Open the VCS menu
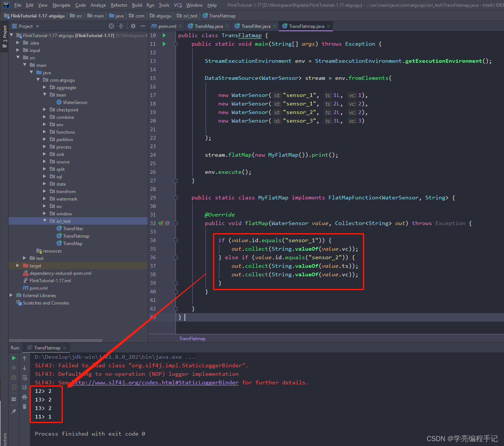This screenshot has height=446, width=504. 178,5
